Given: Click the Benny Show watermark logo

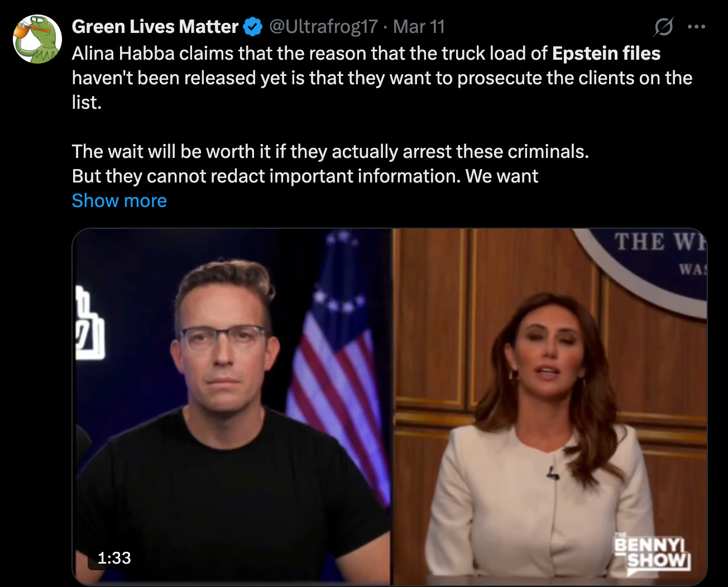Looking at the screenshot, I should pyautogui.click(x=652, y=552).
